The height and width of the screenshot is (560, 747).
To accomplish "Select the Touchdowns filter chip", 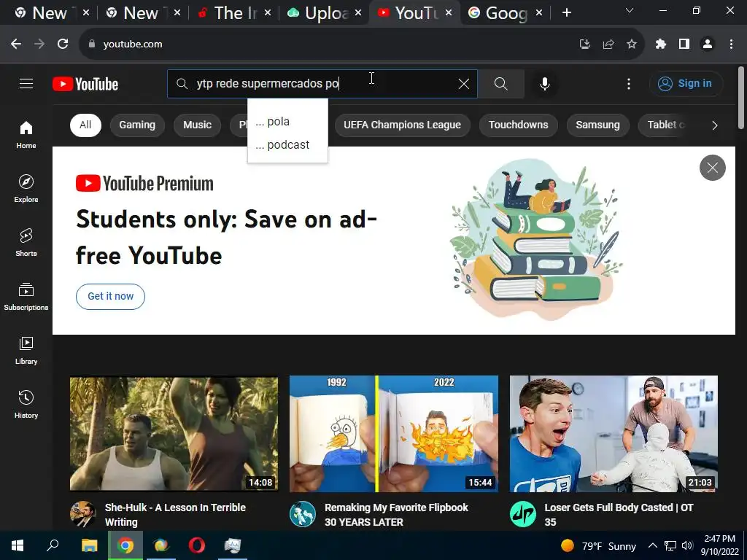I will point(519,125).
